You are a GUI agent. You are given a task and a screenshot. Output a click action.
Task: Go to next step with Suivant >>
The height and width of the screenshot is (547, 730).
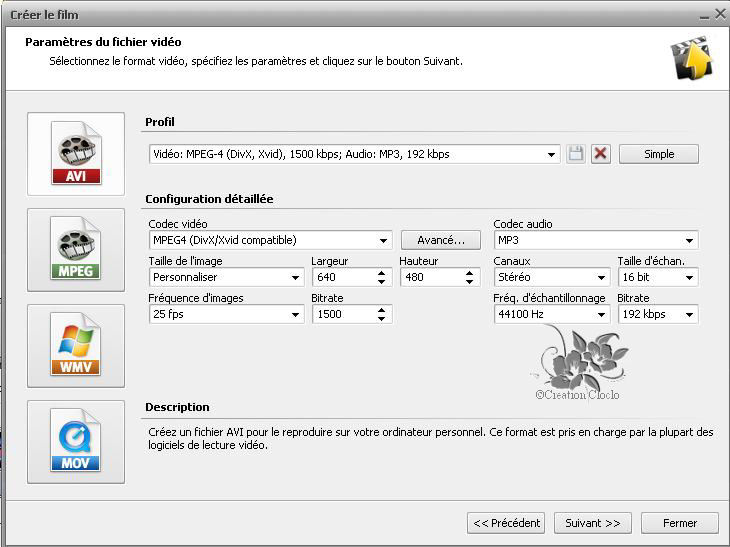(x=592, y=523)
